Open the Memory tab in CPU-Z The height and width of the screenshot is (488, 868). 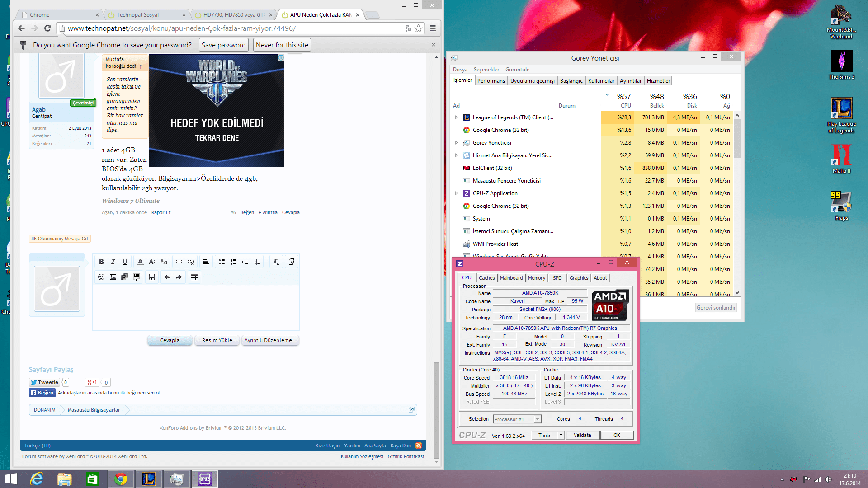(x=536, y=278)
